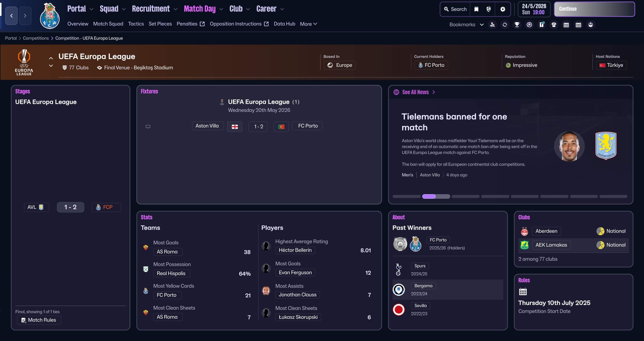The width and height of the screenshot is (644, 341).
Task: Open the group bookmark shortcut icon
Action: tap(590, 24)
